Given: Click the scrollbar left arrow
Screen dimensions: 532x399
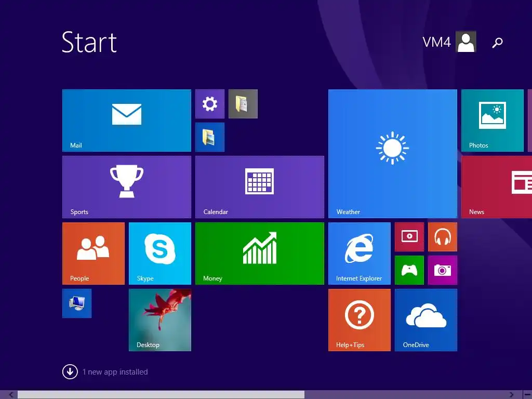Looking at the screenshot, I should [10, 395].
